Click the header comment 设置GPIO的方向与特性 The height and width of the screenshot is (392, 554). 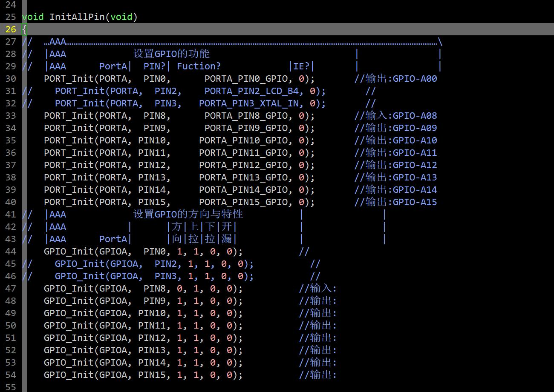pos(188,214)
